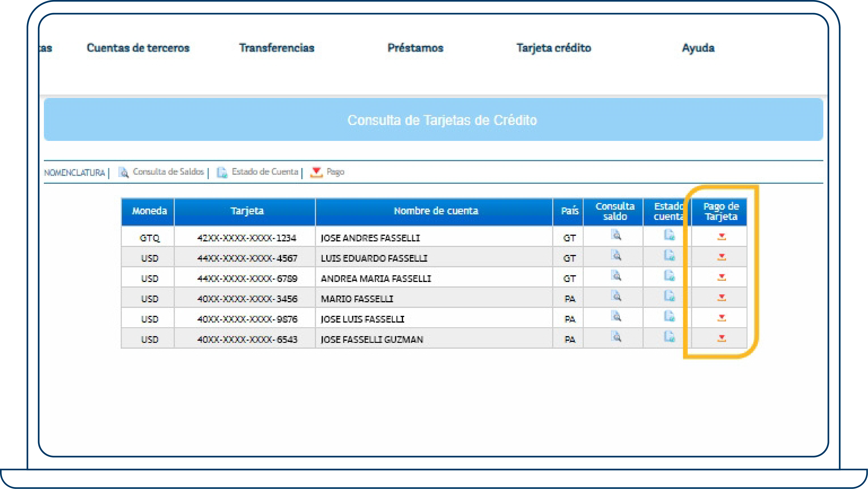Open Estado de cuenta icon for MARIO FASSELLI
Image resolution: width=868 pixels, height=489 pixels.
[670, 298]
